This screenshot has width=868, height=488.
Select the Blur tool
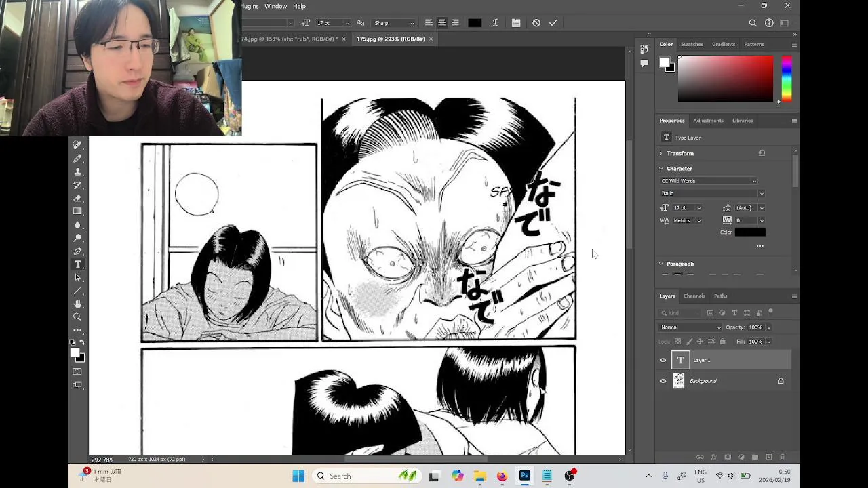(x=77, y=224)
